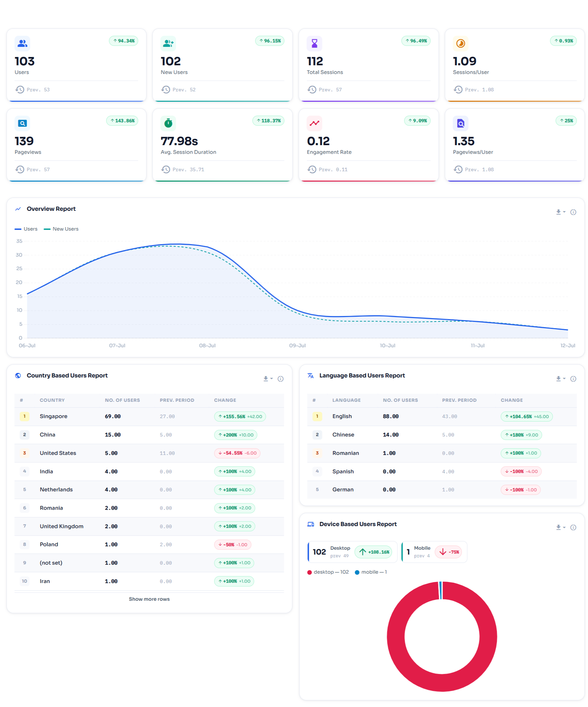
Task: Click the history icon beside Prev. 0.11
Action: [x=312, y=169]
